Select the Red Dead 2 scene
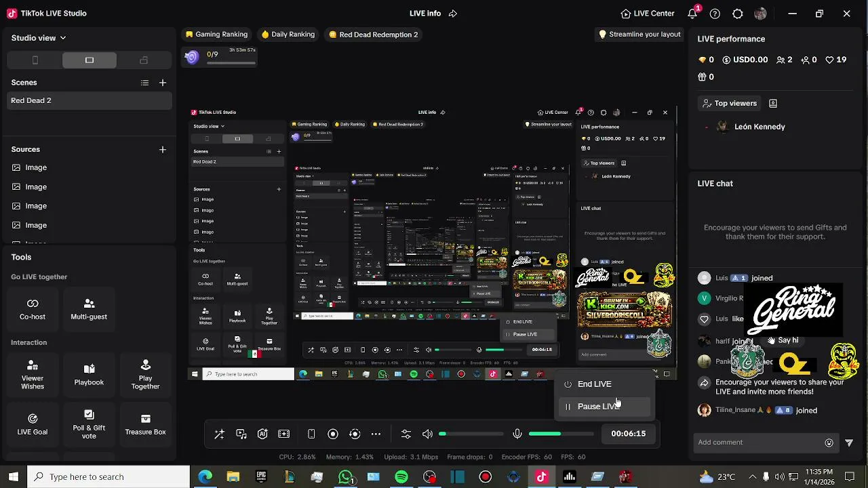The width and height of the screenshot is (868, 488). (90, 100)
